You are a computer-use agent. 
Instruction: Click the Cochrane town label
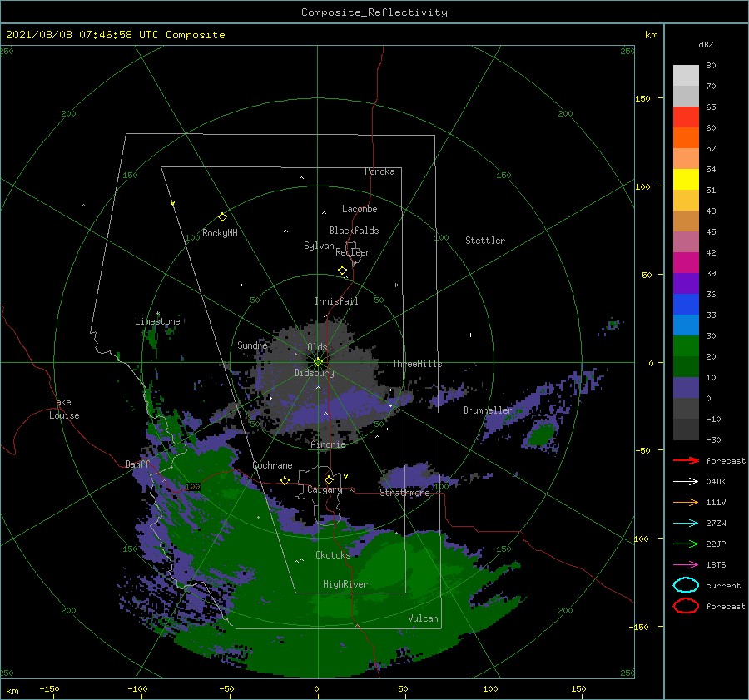click(272, 465)
